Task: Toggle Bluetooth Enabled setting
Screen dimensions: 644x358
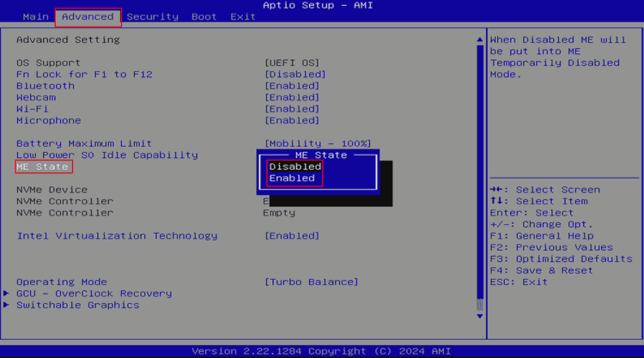Action: click(291, 86)
